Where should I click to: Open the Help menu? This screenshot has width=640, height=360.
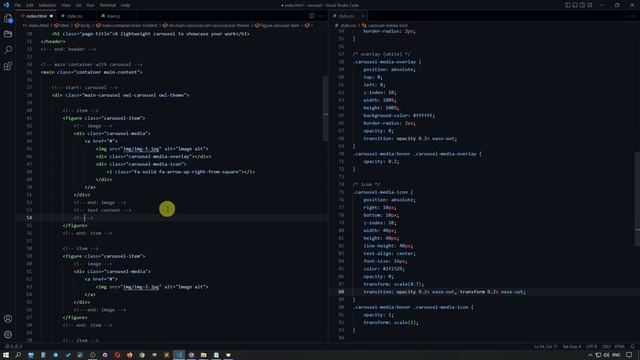[x=125, y=5]
